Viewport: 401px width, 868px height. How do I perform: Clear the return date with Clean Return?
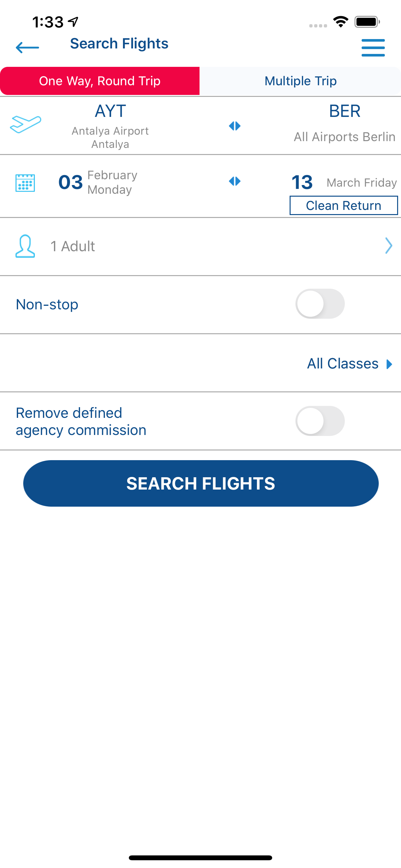[x=344, y=206]
